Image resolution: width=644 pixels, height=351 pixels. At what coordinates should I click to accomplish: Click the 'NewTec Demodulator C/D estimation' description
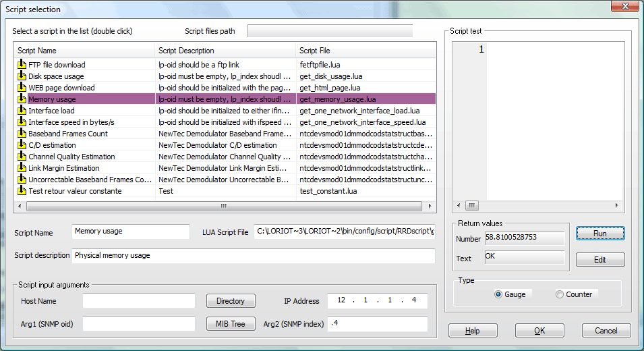pyautogui.click(x=218, y=145)
